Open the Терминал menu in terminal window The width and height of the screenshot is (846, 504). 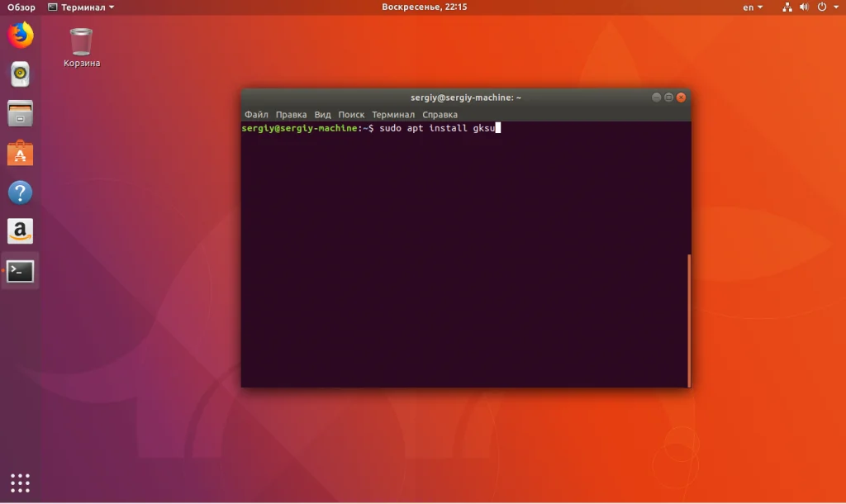pyautogui.click(x=393, y=114)
